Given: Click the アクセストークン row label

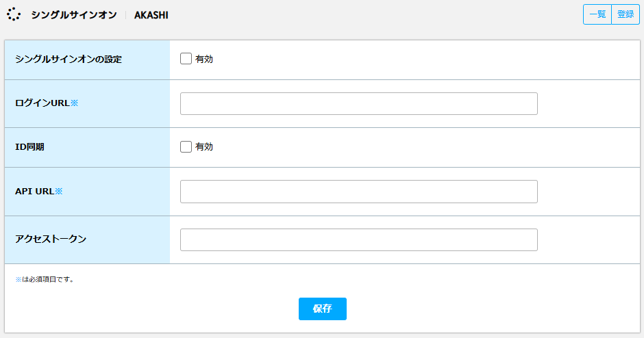Looking at the screenshot, I should pos(51,239).
